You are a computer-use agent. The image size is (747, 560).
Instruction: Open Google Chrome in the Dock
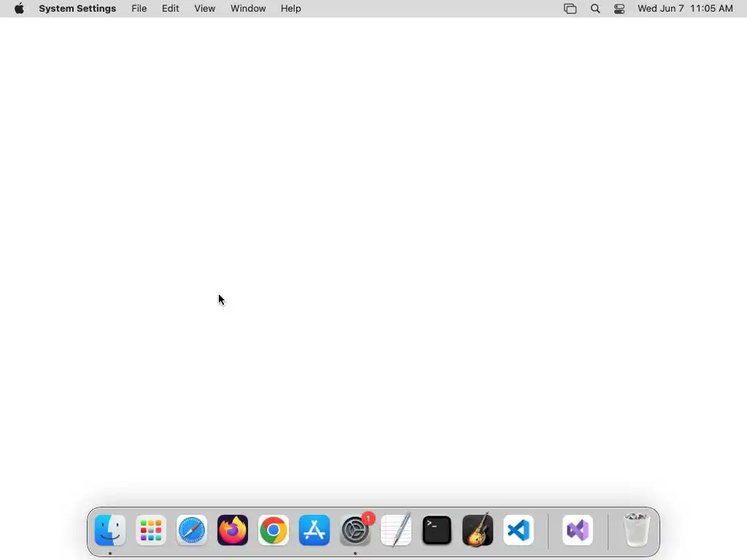(x=274, y=530)
